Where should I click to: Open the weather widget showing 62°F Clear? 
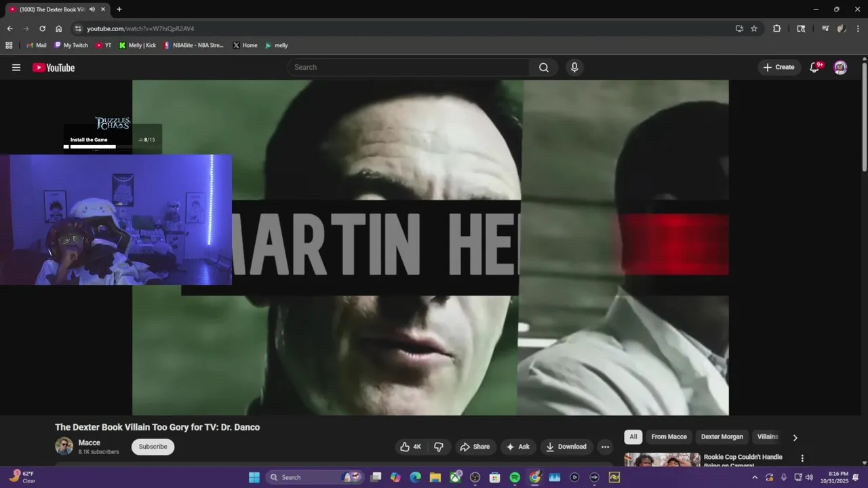pyautogui.click(x=22, y=477)
